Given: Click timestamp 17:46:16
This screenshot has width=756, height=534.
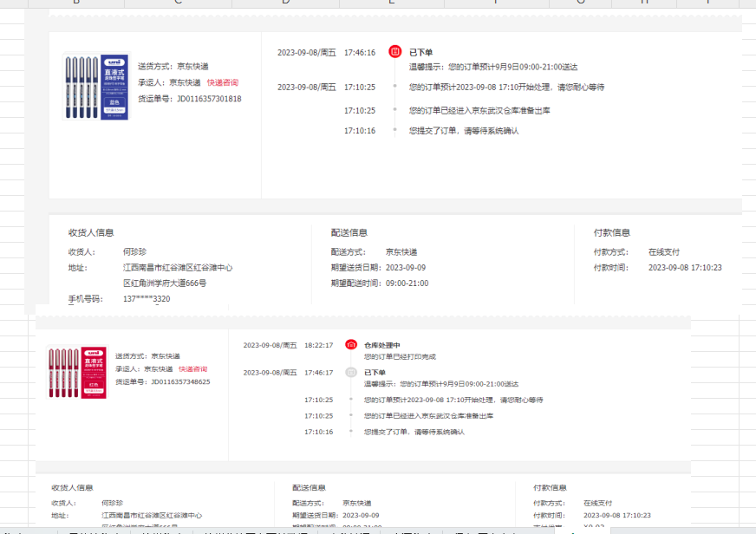Looking at the screenshot, I should (x=360, y=53).
